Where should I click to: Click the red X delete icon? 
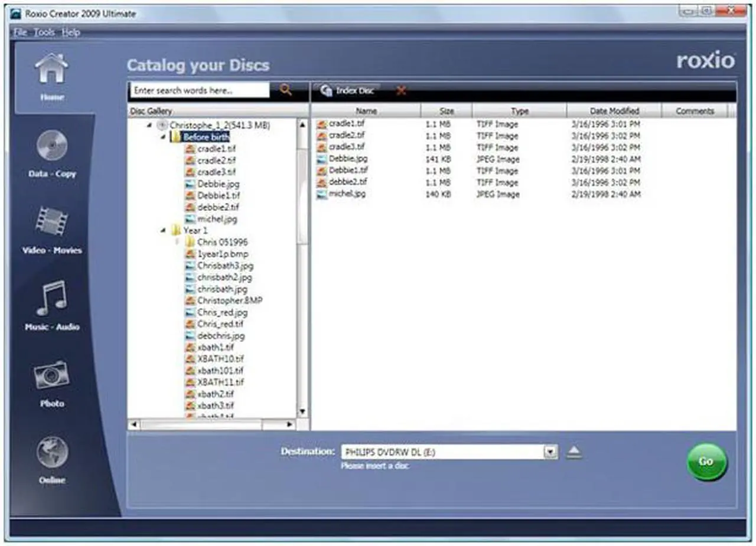(401, 90)
